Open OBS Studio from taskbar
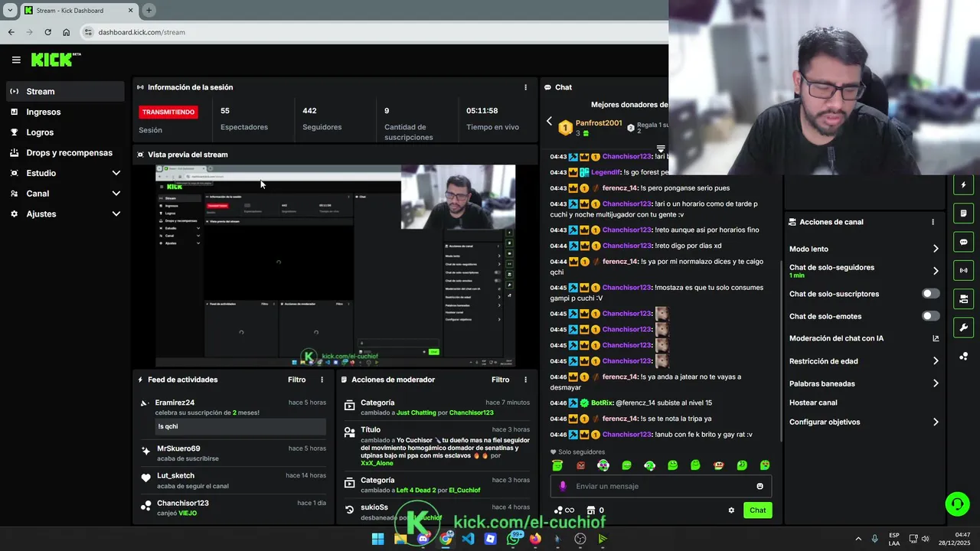The image size is (980, 551). pos(580,539)
